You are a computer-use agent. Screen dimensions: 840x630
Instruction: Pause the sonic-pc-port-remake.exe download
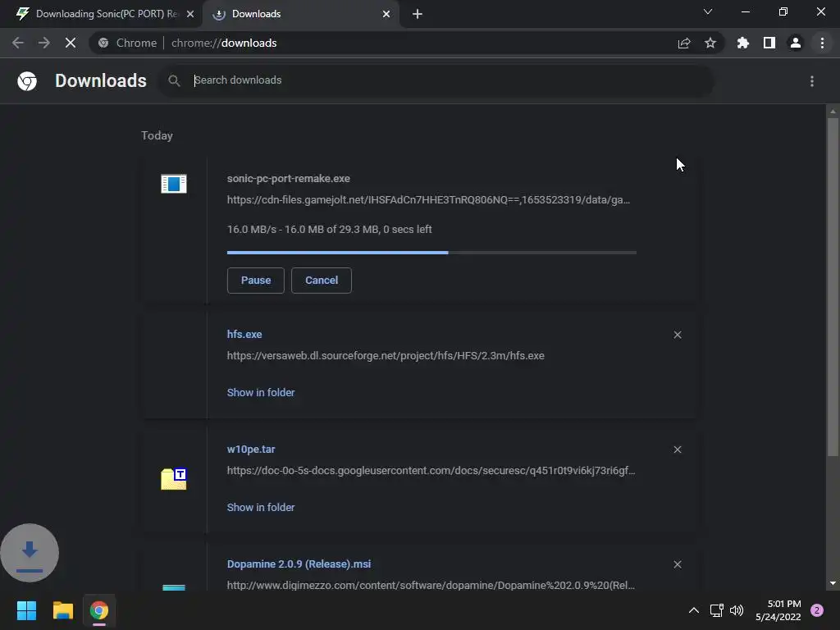tap(256, 281)
